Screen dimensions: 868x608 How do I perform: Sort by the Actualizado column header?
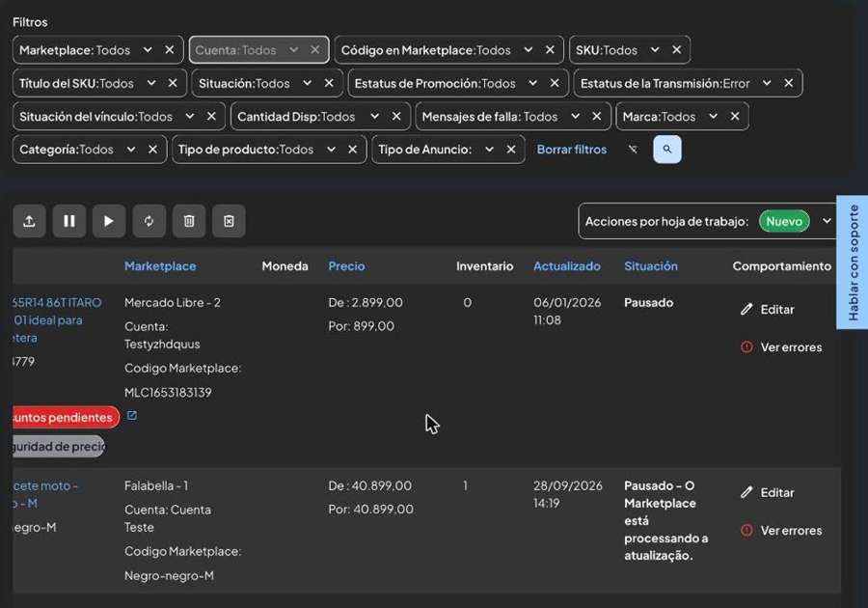click(x=567, y=265)
